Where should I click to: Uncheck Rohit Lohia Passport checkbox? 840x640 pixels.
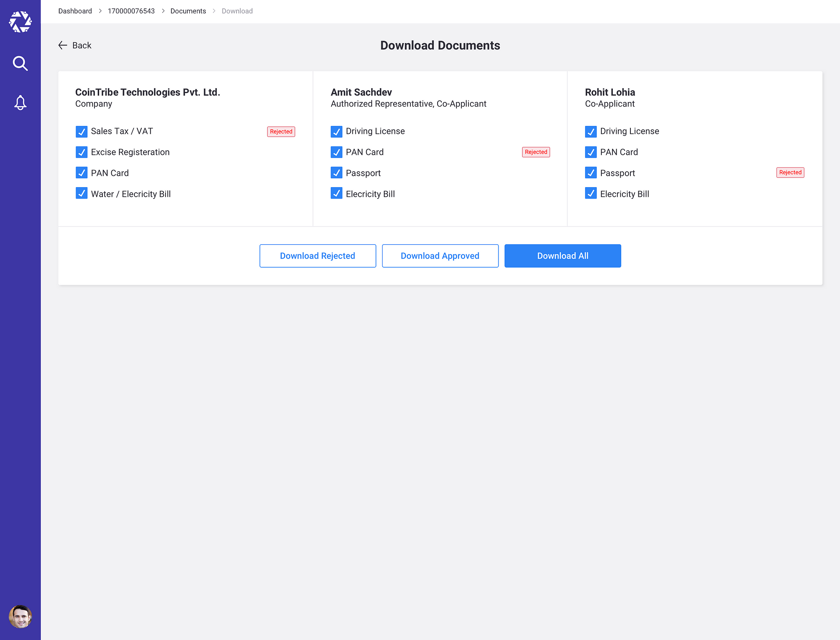click(x=591, y=173)
